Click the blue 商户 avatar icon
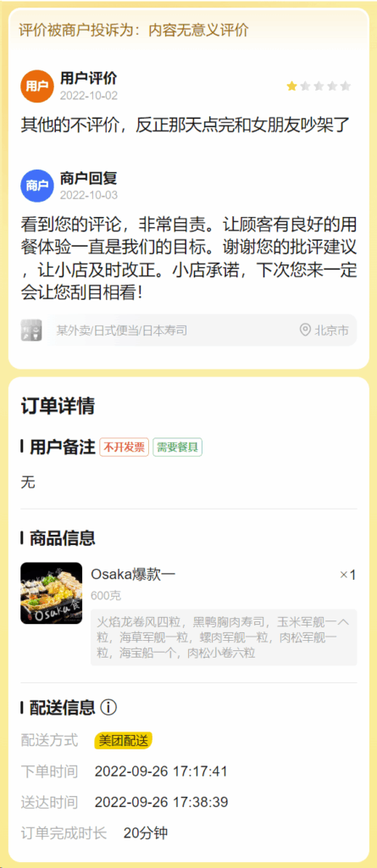 click(37, 186)
